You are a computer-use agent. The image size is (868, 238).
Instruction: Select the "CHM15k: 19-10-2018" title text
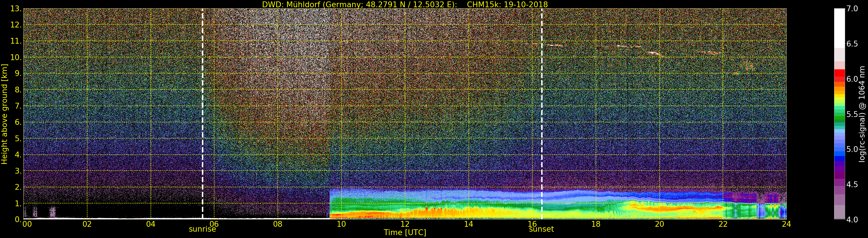(507, 4)
